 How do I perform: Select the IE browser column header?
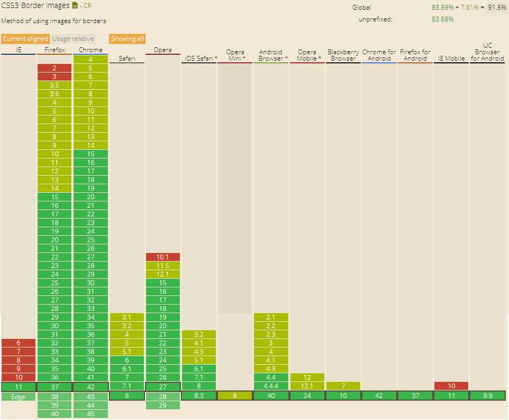point(18,50)
